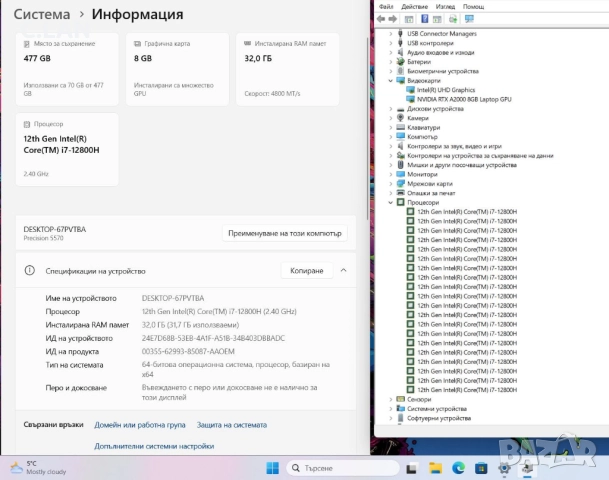Click the Видеокарти display adapter icon
The height and width of the screenshot is (480, 609).
pos(400,80)
